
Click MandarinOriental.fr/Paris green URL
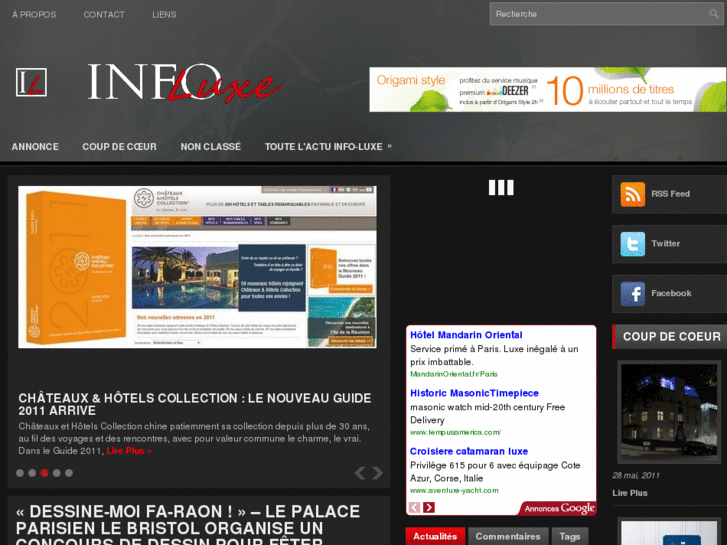click(454, 374)
